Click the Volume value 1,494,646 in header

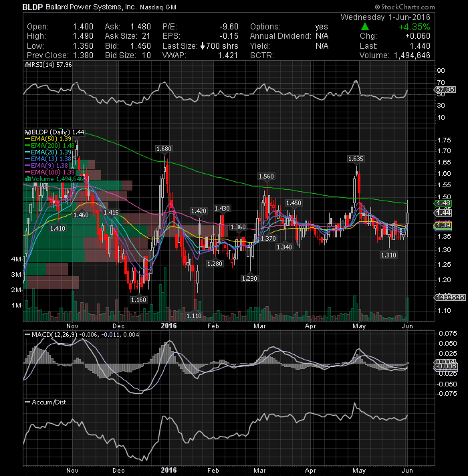(x=412, y=55)
